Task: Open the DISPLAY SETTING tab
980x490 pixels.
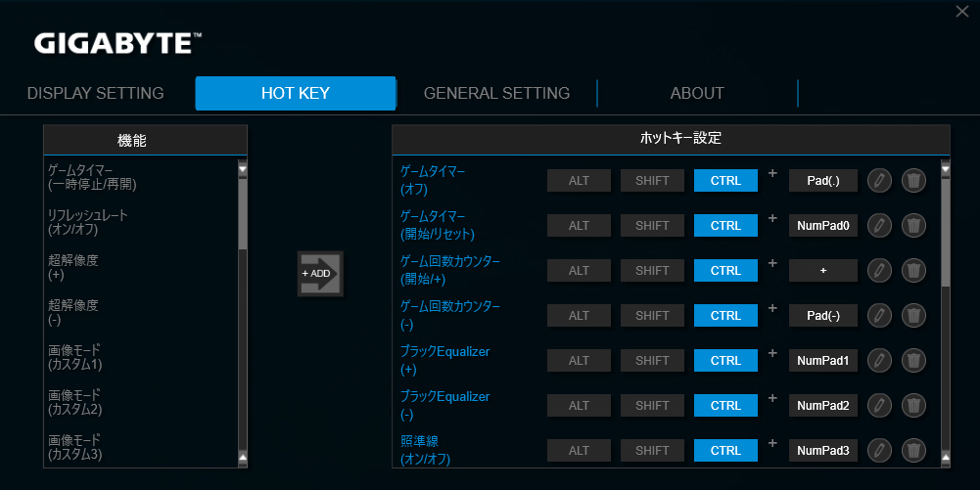Action: point(96,94)
